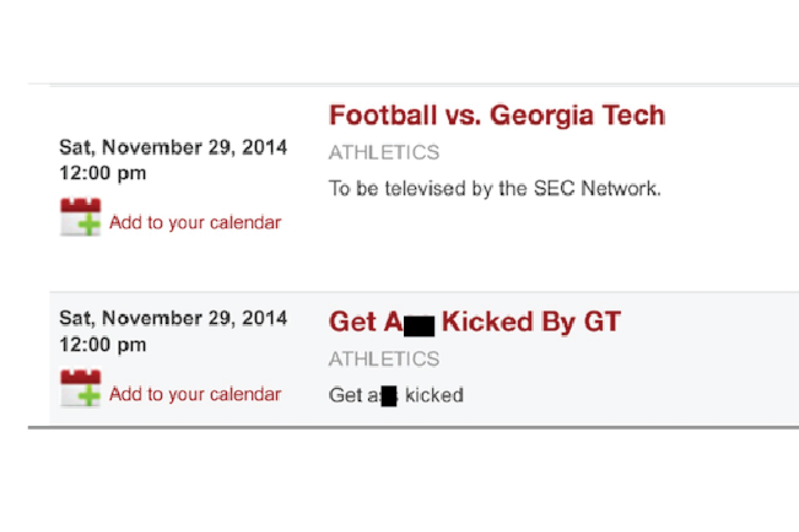
Task: Add Football vs. Georgia Tech to your calendar
Action: pyautogui.click(x=195, y=223)
